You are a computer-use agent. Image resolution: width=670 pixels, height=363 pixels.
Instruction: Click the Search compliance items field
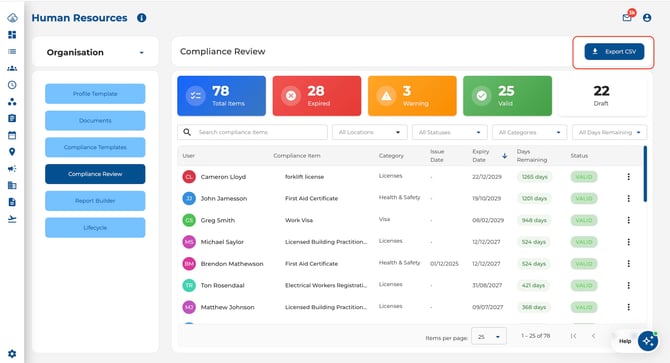[252, 132]
